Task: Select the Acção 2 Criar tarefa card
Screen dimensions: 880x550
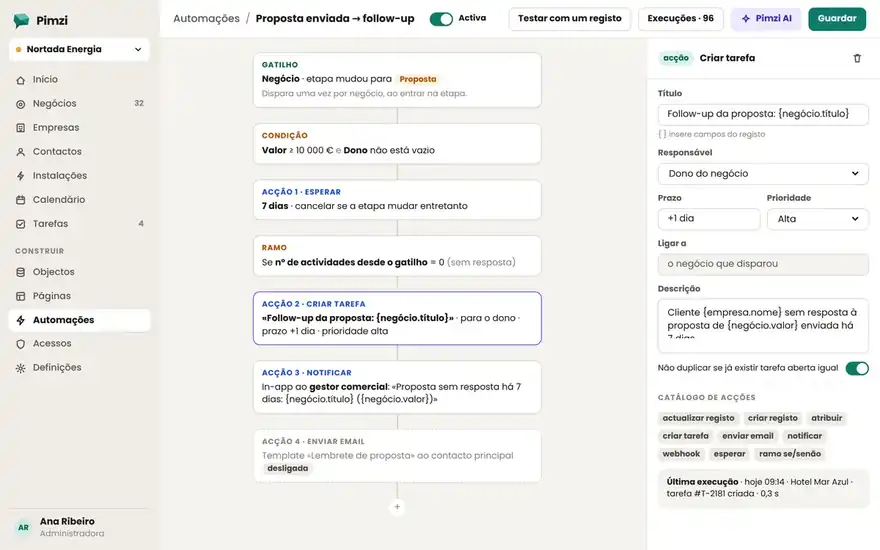Action: pos(397,318)
